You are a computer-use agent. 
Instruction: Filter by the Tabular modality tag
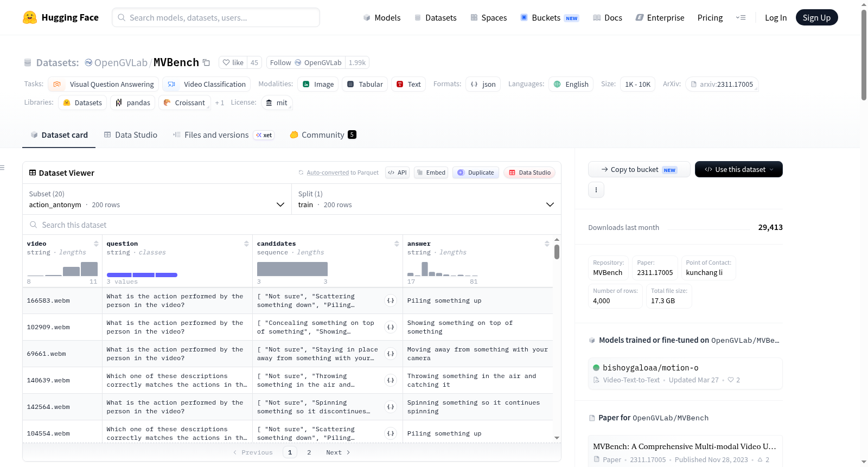365,84
